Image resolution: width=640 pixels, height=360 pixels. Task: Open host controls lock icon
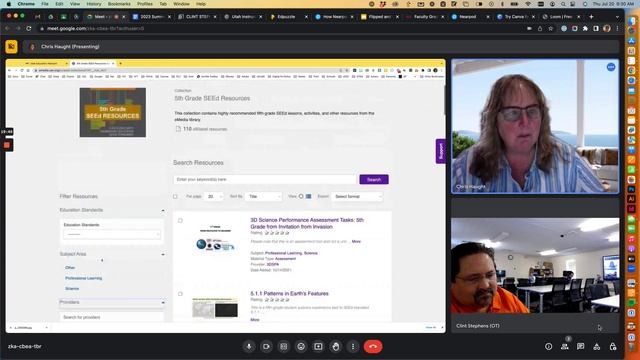613,347
